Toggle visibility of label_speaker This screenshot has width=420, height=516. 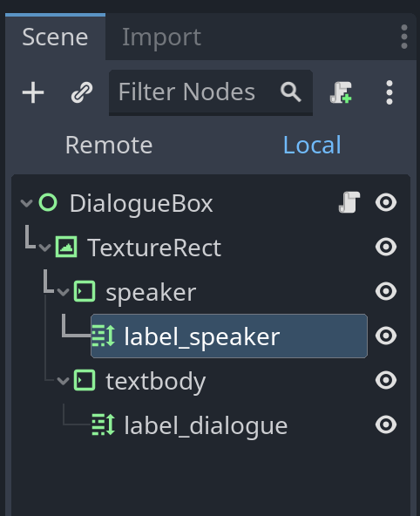386,336
